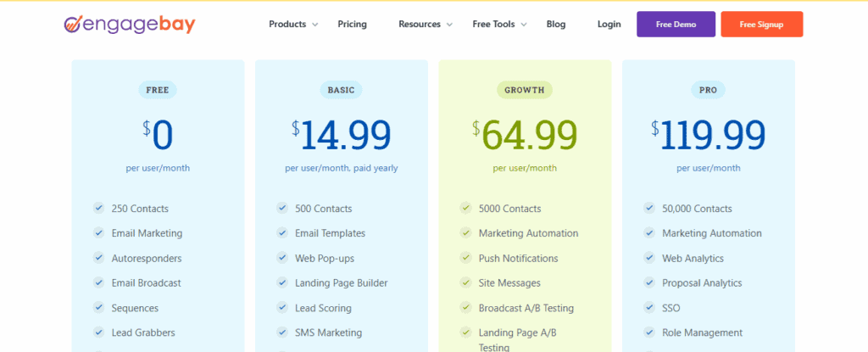Image resolution: width=868 pixels, height=352 pixels.
Task: Click checkmark icon beside Lead Scoring
Action: point(282,308)
